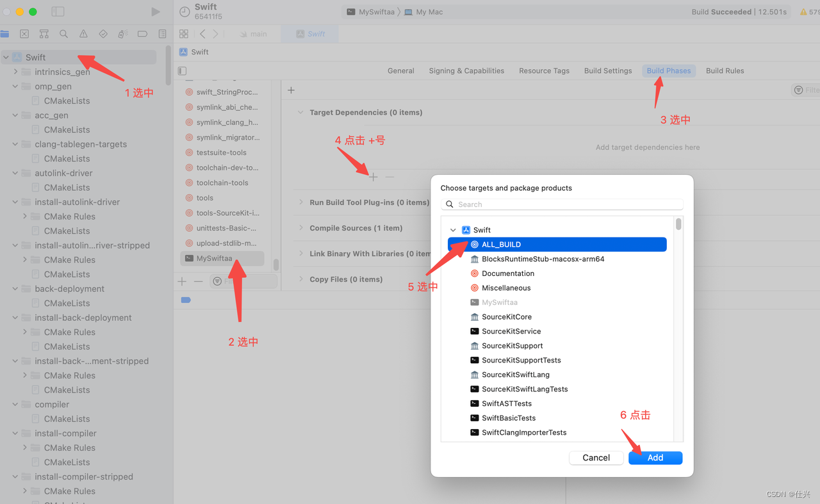Go forward with the right chevron

[x=216, y=34]
